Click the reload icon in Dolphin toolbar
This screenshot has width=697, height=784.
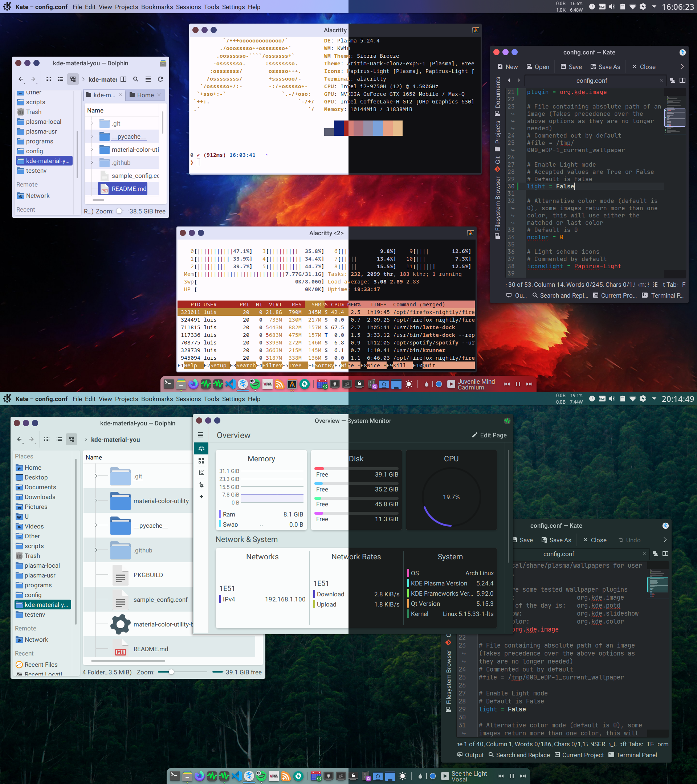(x=160, y=79)
